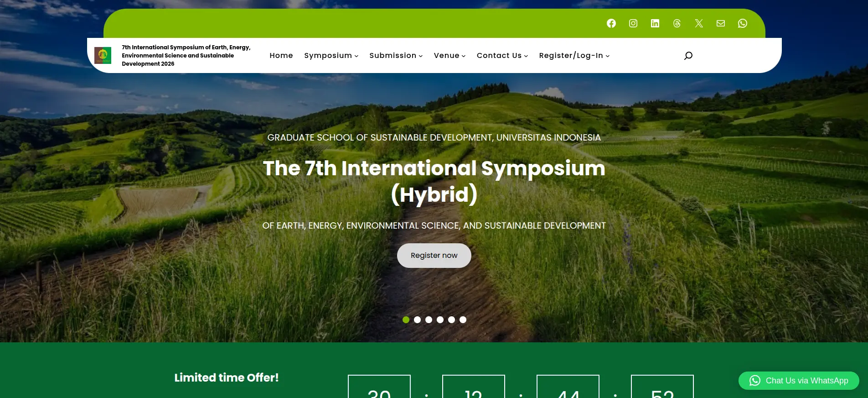The height and width of the screenshot is (398, 868).
Task: Click the WhatsApp icon in top bar
Action: (x=742, y=23)
